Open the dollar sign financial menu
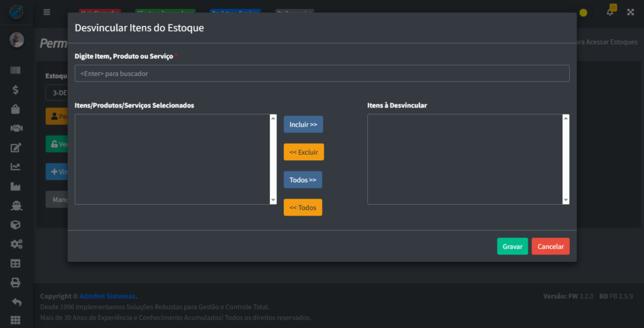This screenshot has height=328, width=644. click(x=16, y=90)
